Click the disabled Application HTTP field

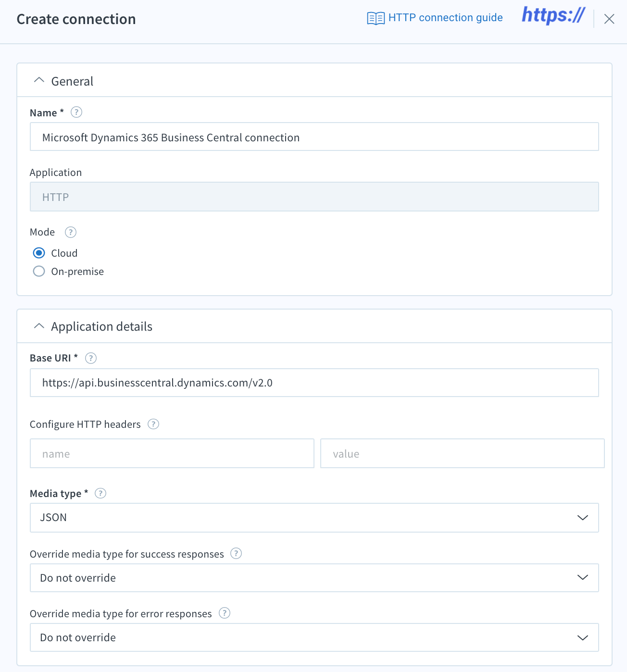[x=314, y=197]
